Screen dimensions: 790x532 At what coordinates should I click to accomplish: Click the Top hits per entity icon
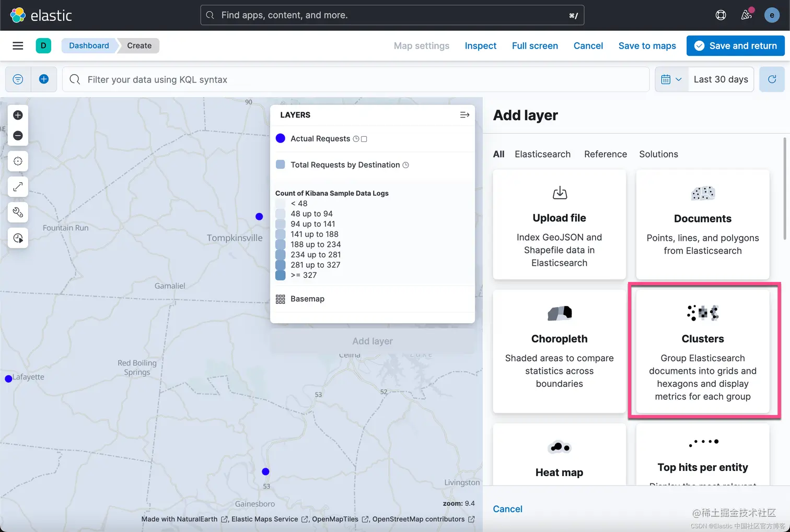(x=703, y=443)
